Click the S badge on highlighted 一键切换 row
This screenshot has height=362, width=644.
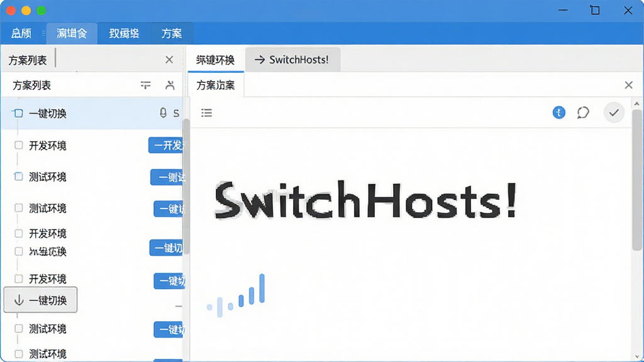point(176,113)
